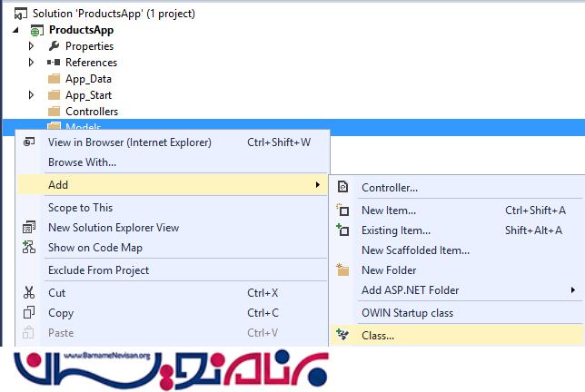585x392 pixels.
Task: Select Browse With... menu entry
Action: point(82,162)
